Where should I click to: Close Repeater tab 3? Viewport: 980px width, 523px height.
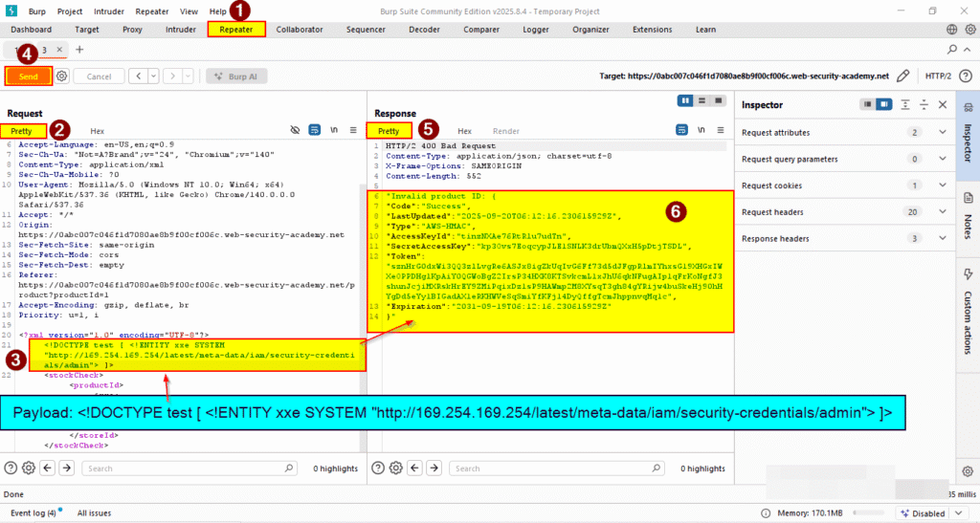tap(59, 50)
